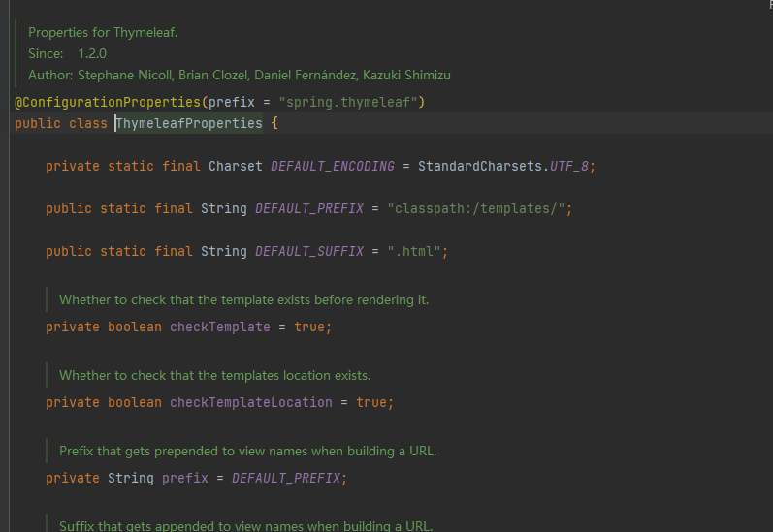Click the true value of checkTemplate
The width and height of the screenshot is (773, 532).
(x=309, y=328)
